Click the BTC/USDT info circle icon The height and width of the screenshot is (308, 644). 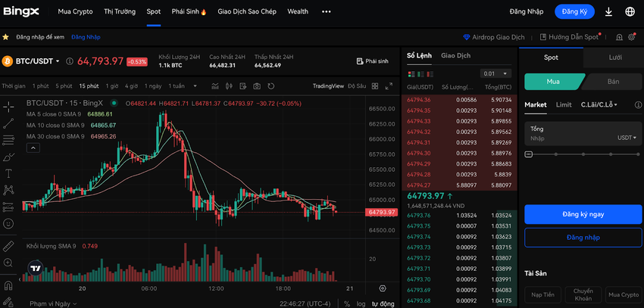pyautogui.click(x=70, y=61)
